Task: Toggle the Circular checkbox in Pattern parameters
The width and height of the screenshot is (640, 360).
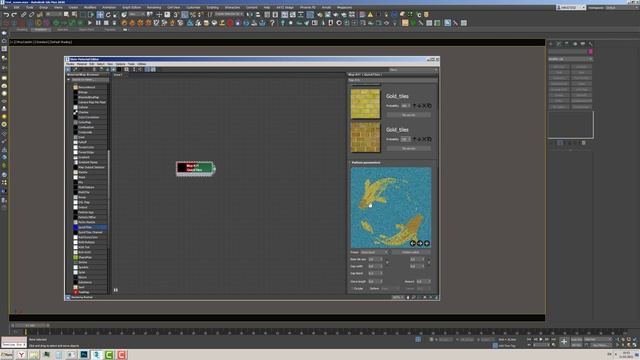Action: click(352, 289)
